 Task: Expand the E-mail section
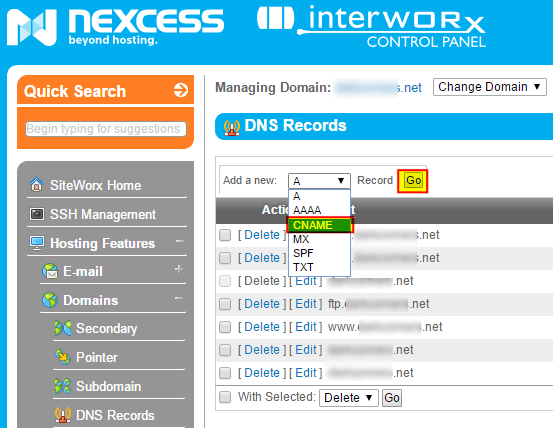click(x=179, y=269)
